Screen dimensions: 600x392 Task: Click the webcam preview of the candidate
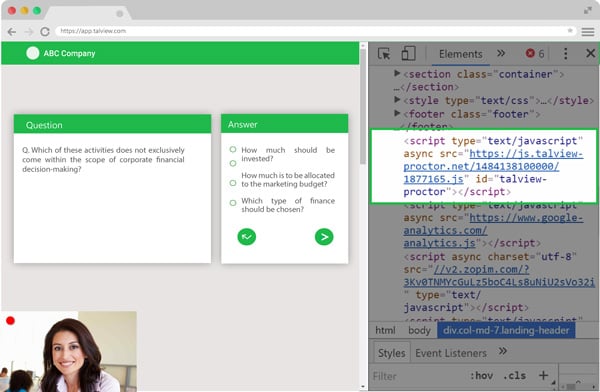[68, 351]
